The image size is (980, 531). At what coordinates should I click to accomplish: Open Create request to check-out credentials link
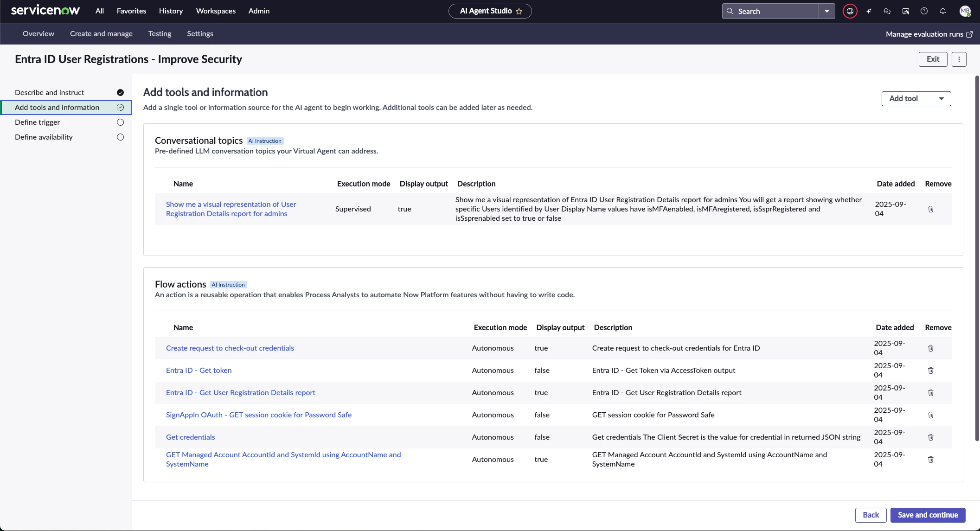(x=230, y=348)
